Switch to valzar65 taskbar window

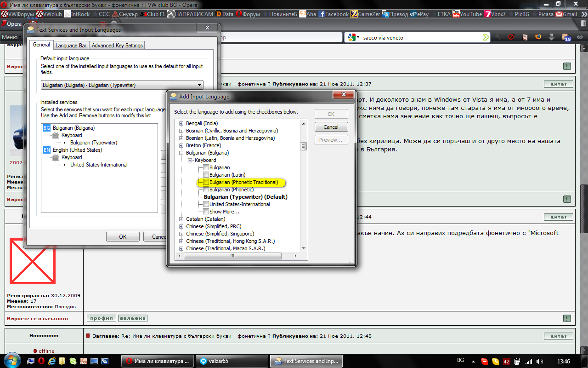pos(231,361)
